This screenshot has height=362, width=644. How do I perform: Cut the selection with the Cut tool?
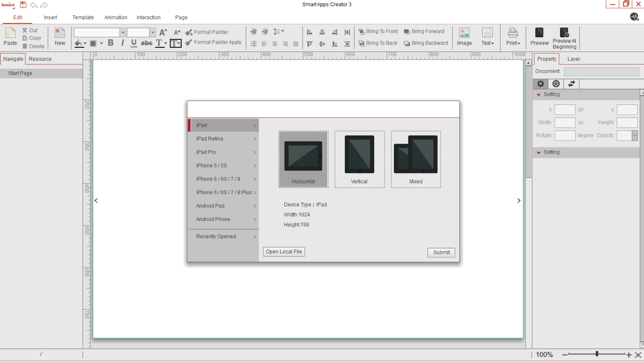[x=30, y=30]
